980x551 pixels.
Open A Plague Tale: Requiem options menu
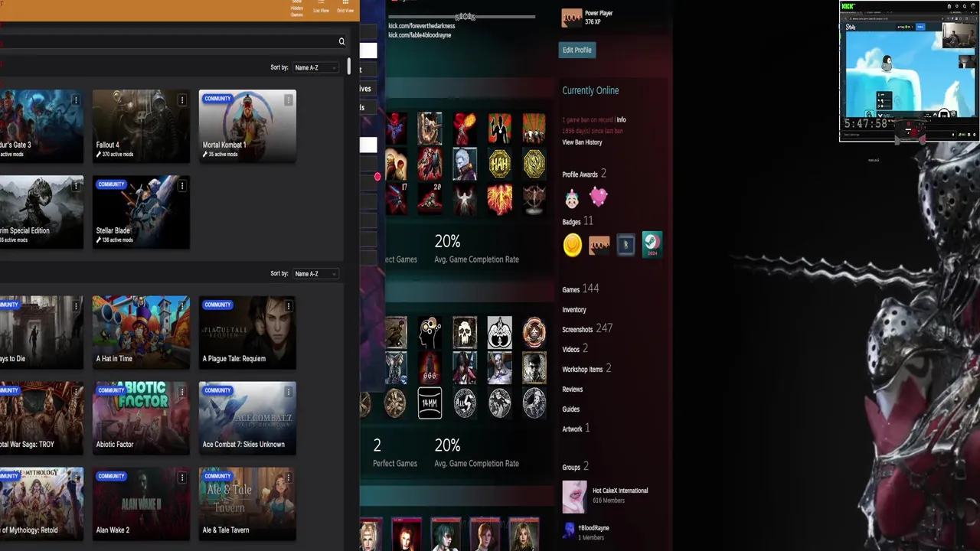288,307
